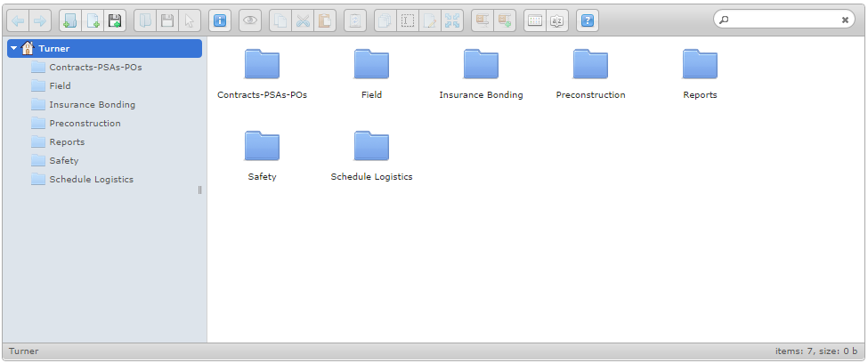Screen dimensions: 868x363
Task: Click the Insurance Bonding folder icon in main pane
Action: 481,64
